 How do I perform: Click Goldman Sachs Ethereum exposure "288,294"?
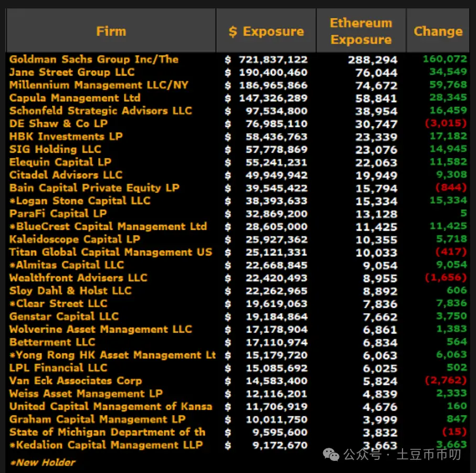(x=373, y=60)
